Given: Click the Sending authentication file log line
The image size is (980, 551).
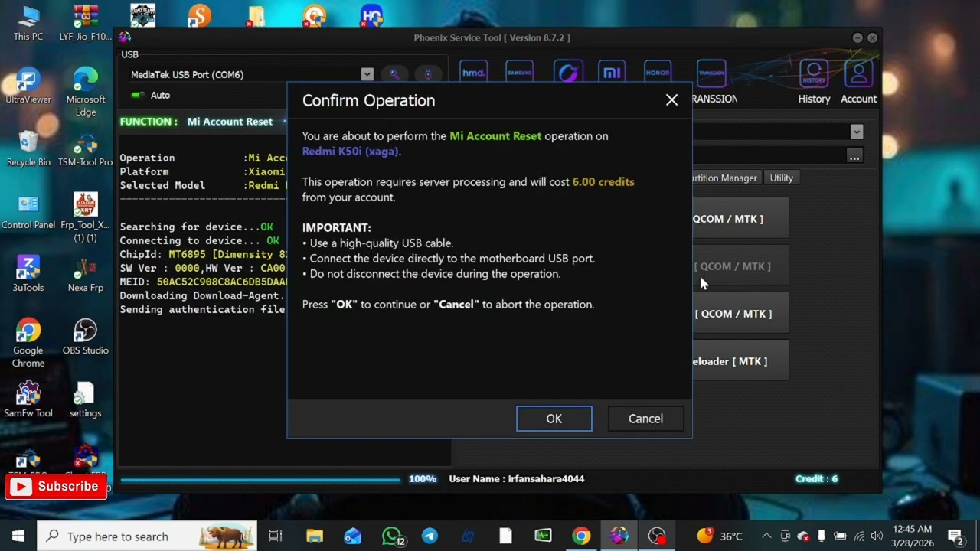Looking at the screenshot, I should click(202, 309).
